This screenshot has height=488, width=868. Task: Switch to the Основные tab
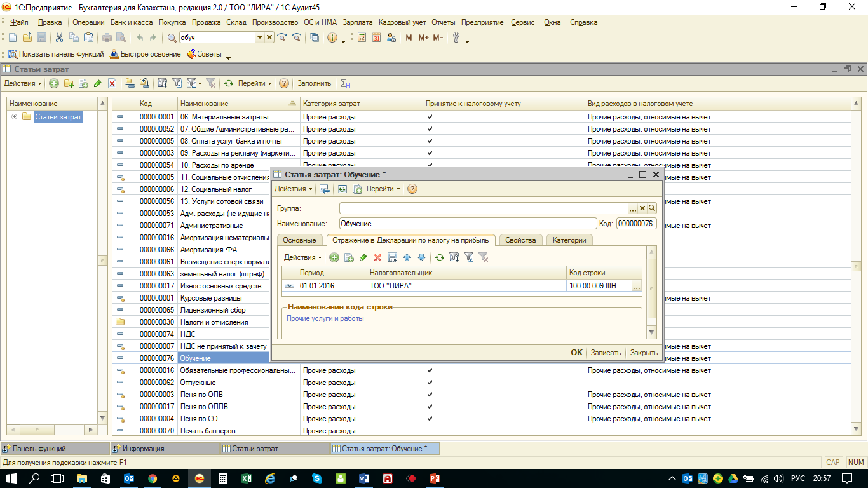[x=299, y=240]
